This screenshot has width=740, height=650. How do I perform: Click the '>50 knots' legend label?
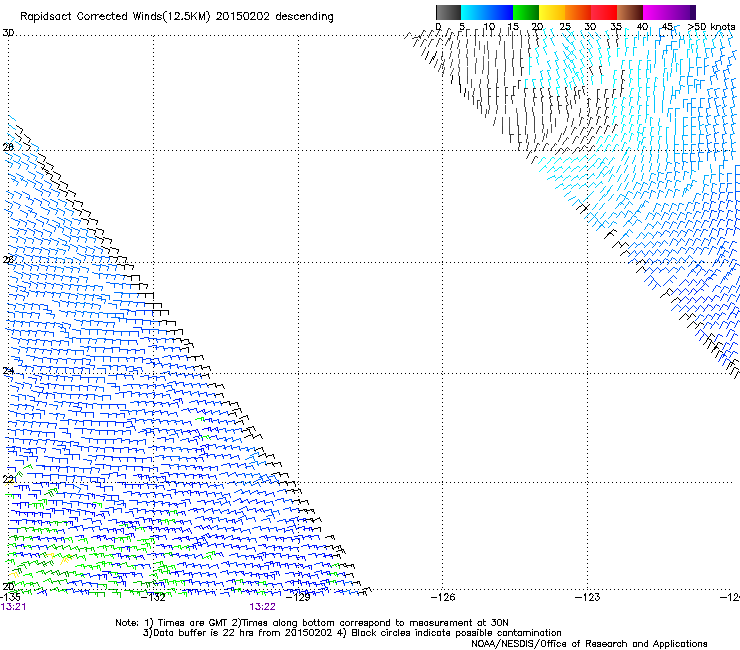(x=711, y=27)
